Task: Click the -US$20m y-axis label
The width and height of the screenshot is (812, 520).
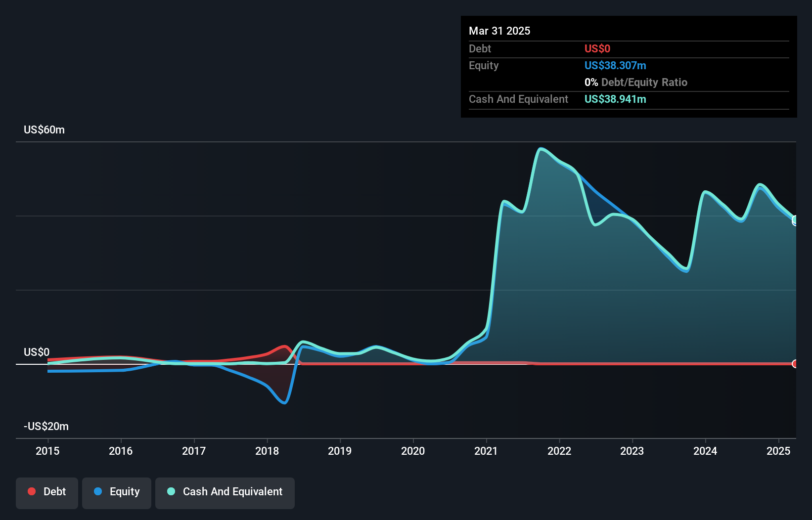Action: [46, 426]
